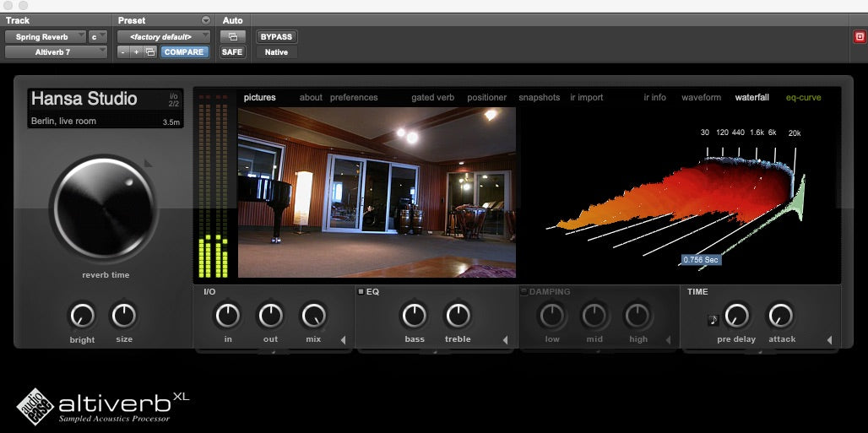
Task: Toggle automation SAFE button
Action: [x=232, y=52]
